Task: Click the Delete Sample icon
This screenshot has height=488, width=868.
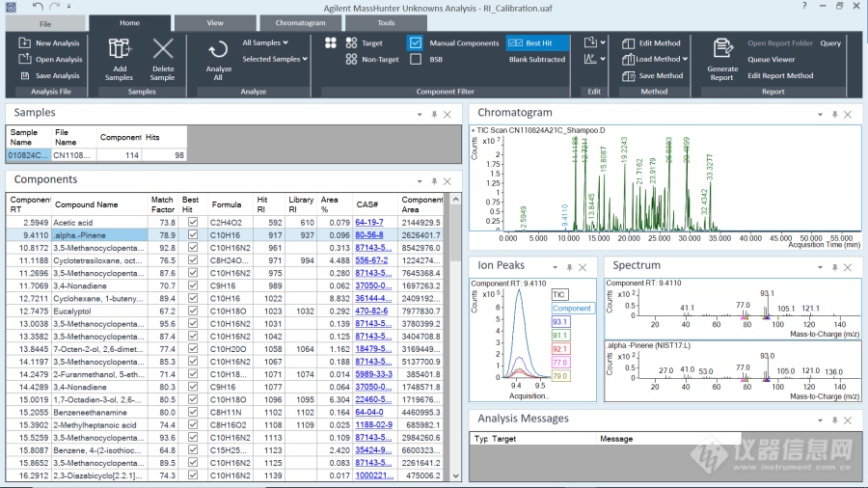Action: pyautogui.click(x=163, y=49)
